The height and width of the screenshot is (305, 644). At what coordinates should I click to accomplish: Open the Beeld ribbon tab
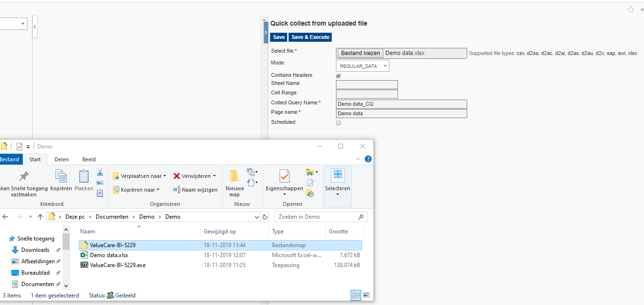click(x=89, y=159)
